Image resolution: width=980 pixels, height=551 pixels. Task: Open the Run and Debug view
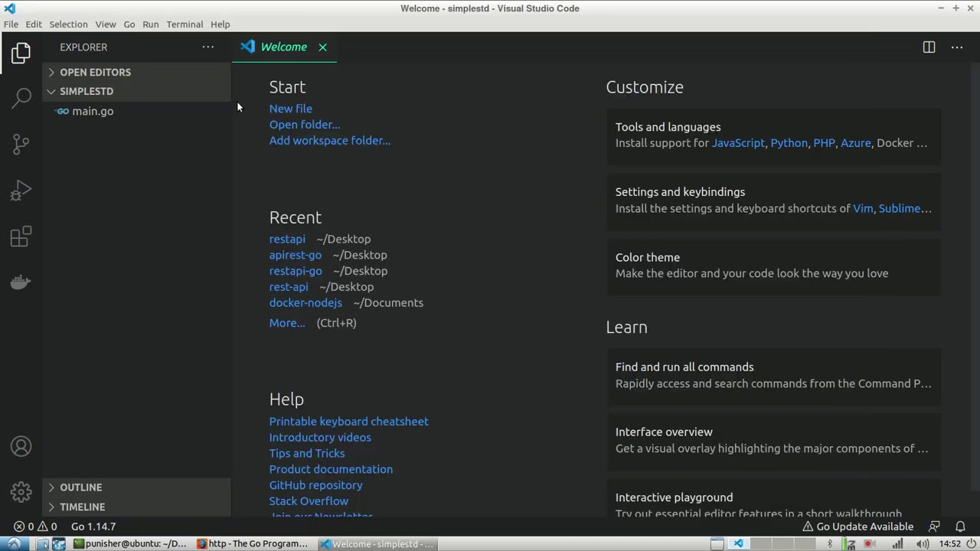pos(21,190)
